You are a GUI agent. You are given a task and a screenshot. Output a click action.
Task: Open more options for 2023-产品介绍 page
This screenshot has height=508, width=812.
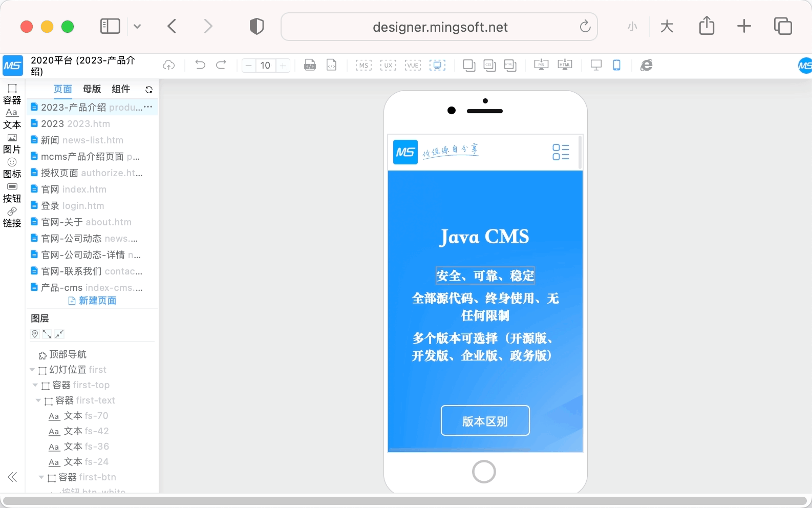pos(148,107)
